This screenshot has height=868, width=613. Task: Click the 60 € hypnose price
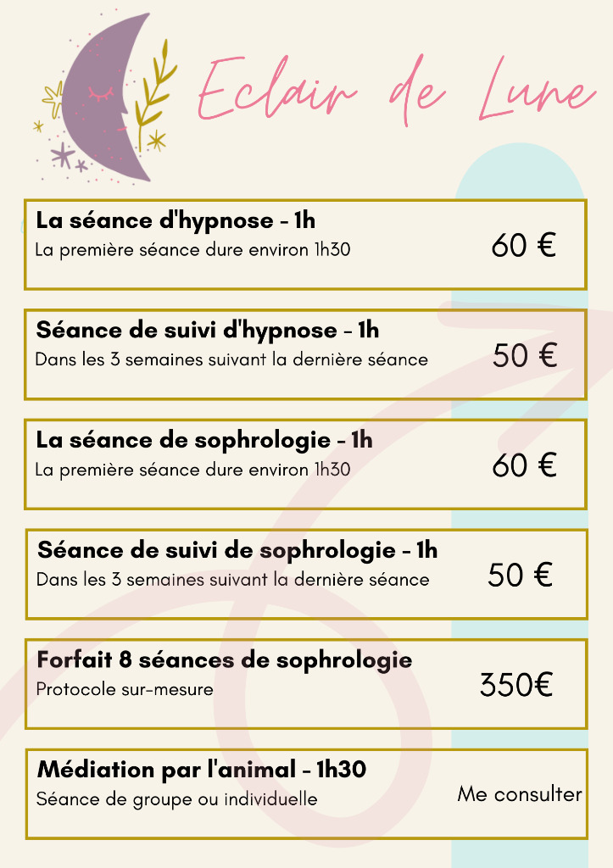tap(523, 246)
